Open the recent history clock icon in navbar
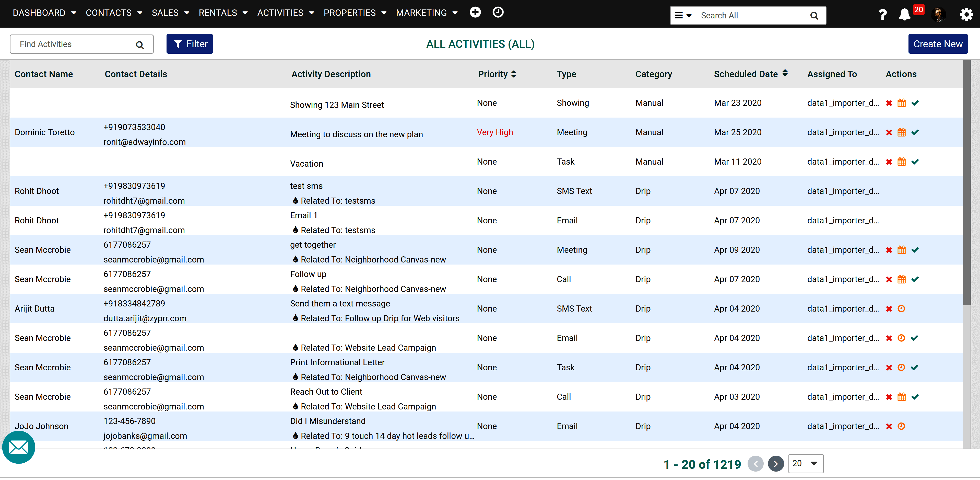The height and width of the screenshot is (480, 980). (498, 12)
